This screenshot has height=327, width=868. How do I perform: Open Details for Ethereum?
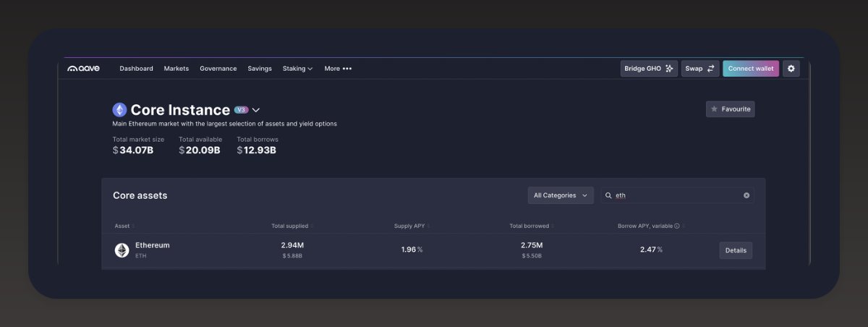[736, 250]
